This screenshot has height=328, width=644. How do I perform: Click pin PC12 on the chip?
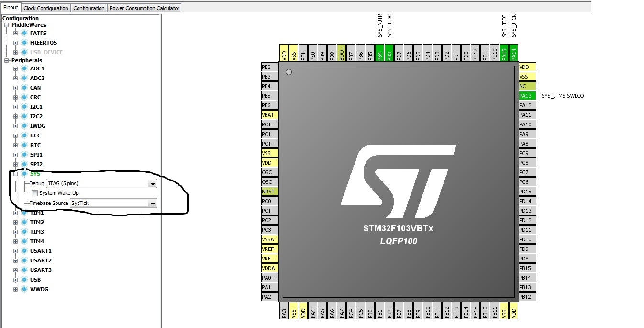pos(476,53)
